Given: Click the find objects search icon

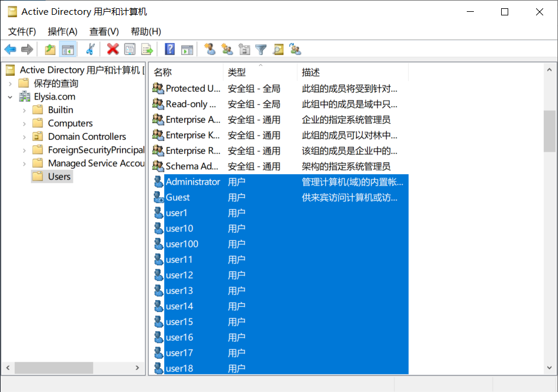Looking at the screenshot, I should click(x=278, y=49).
